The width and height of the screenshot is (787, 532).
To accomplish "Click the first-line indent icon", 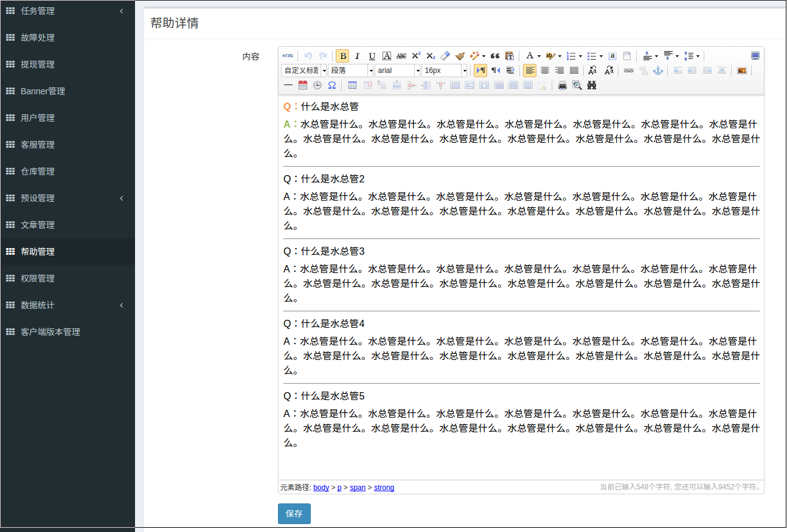I will [x=510, y=71].
